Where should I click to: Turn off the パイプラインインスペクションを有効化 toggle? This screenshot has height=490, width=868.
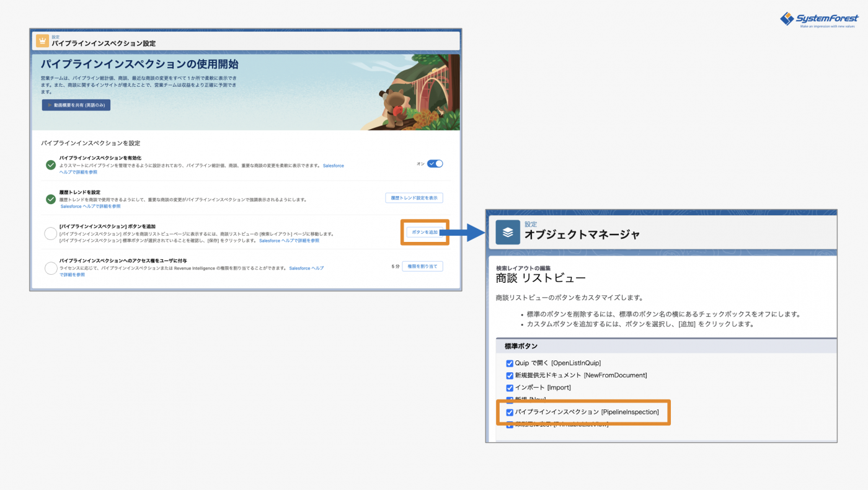click(x=435, y=164)
